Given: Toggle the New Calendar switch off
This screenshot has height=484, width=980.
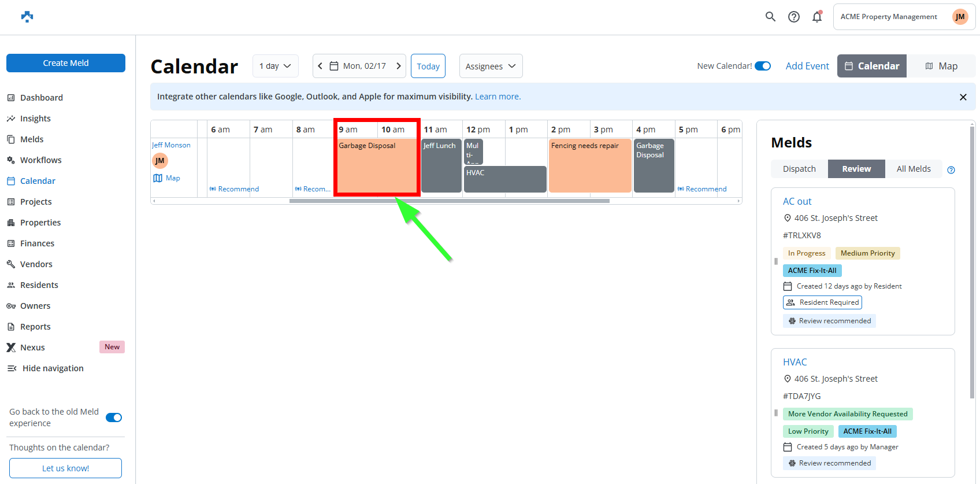Looking at the screenshot, I should coord(763,66).
